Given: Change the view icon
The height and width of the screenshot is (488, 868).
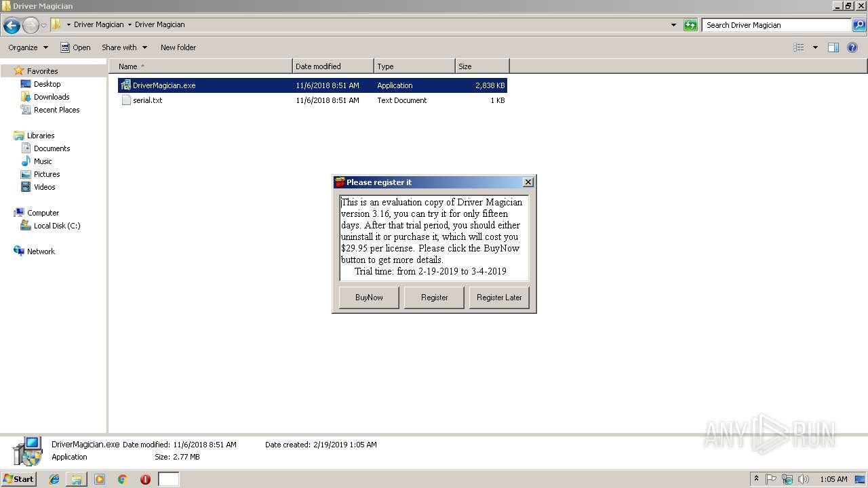Looking at the screenshot, I should click(x=799, y=47).
